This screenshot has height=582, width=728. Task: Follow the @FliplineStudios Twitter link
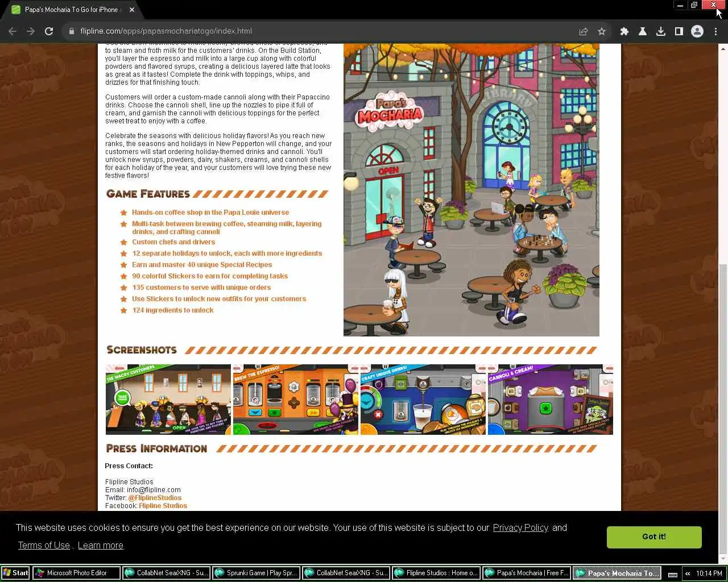pyautogui.click(x=155, y=498)
